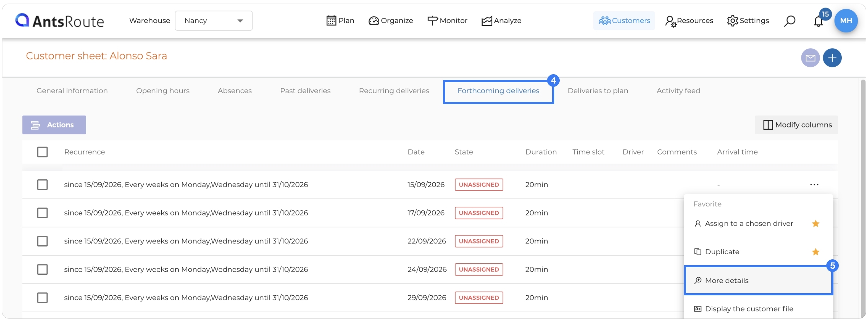This screenshot has height=322, width=868.
Task: Switch to Opening hours tab
Action: click(163, 91)
